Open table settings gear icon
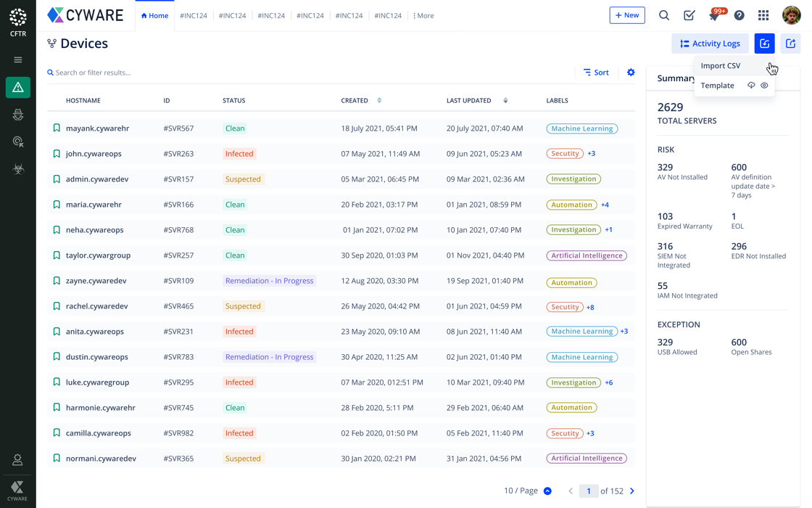 click(631, 73)
